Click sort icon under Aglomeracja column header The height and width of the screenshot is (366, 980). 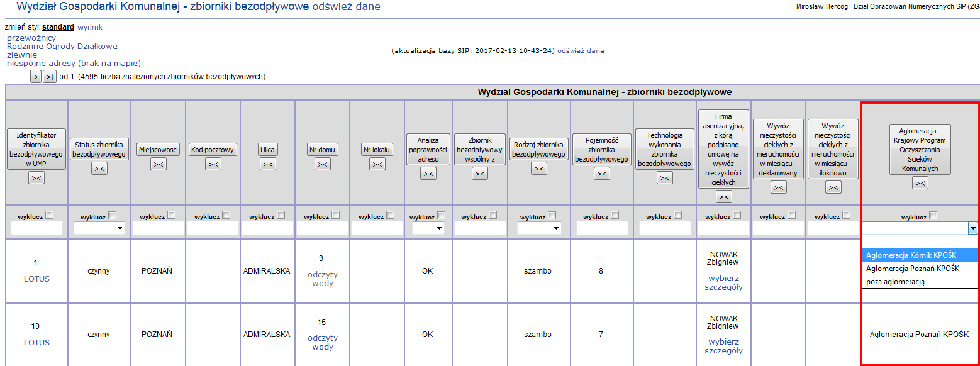tap(920, 183)
